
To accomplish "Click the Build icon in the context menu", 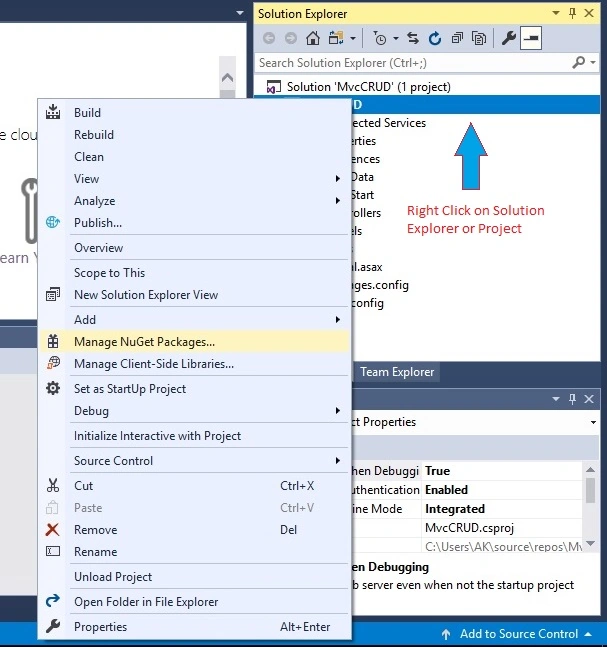I will [x=53, y=112].
